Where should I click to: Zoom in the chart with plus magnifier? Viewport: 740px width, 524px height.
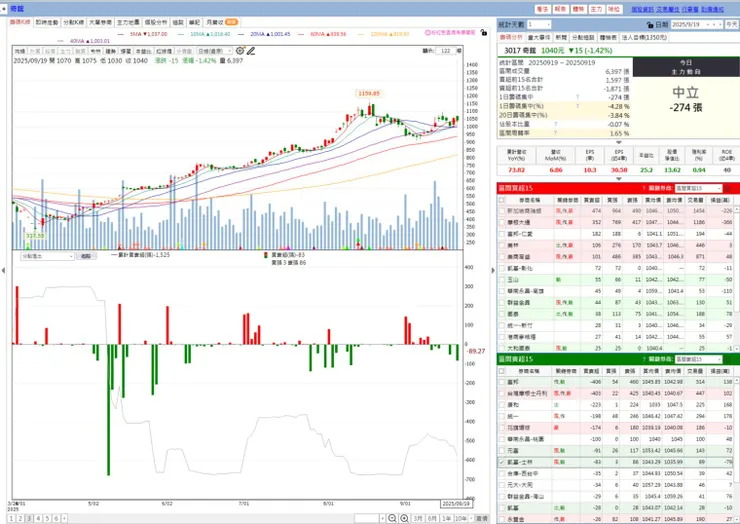tap(404, 518)
